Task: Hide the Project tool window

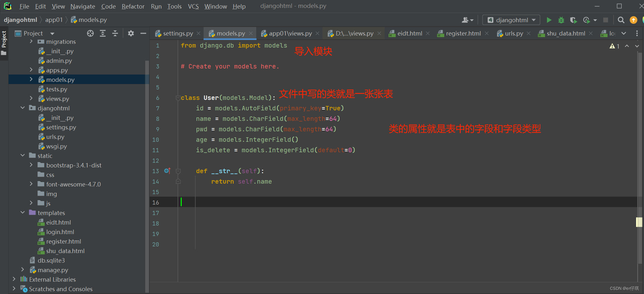Action: [143, 33]
